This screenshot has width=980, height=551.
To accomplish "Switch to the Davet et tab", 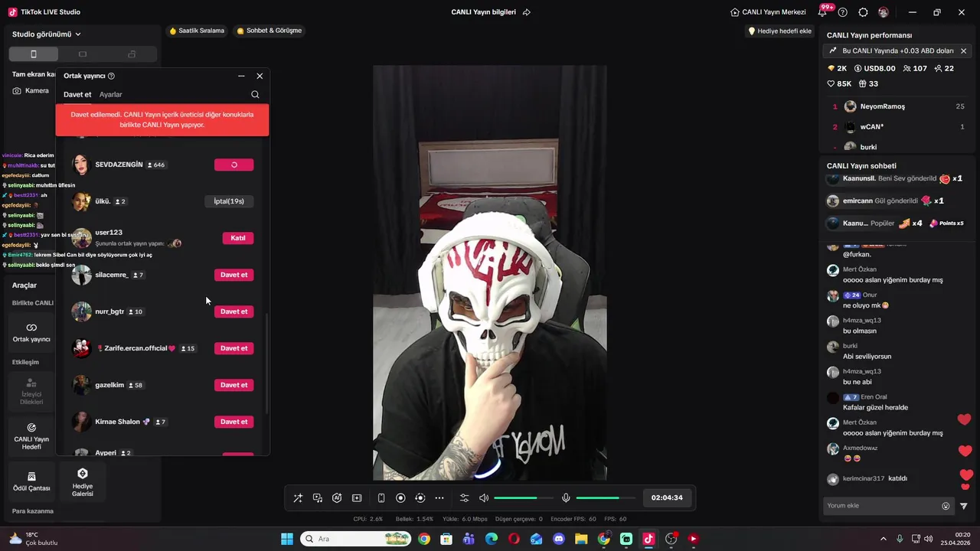I will pyautogui.click(x=77, y=95).
